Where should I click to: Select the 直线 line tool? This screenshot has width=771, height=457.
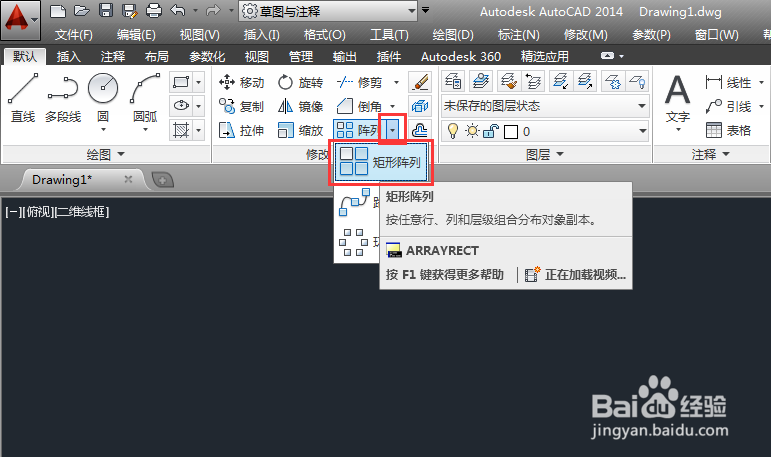click(x=23, y=97)
